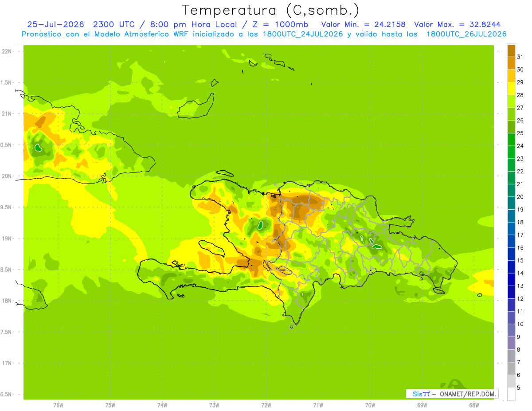This screenshot has height=411, width=532.
Task: Click the 74W longitude label
Action: 162,405
